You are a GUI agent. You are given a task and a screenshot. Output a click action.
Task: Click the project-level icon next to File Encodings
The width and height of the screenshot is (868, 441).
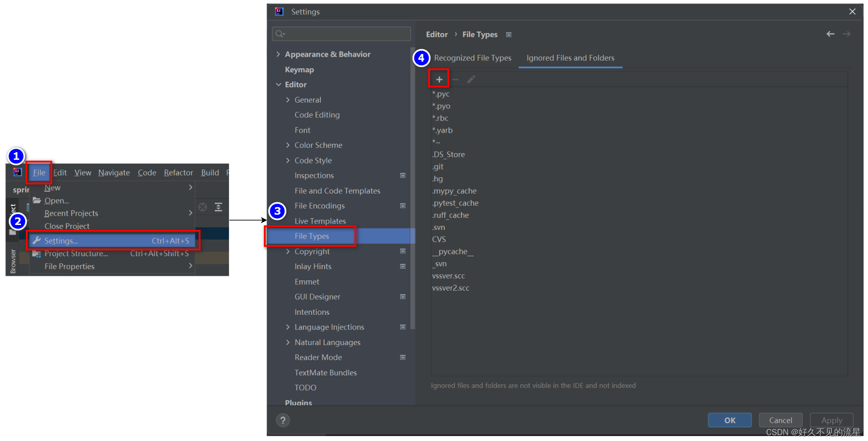click(x=403, y=206)
